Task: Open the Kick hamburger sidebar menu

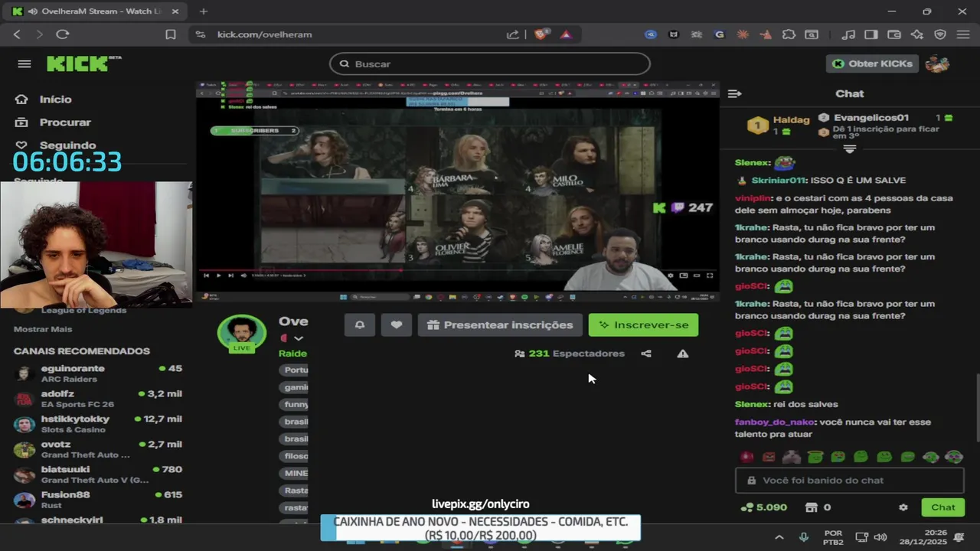Action: pos(24,64)
